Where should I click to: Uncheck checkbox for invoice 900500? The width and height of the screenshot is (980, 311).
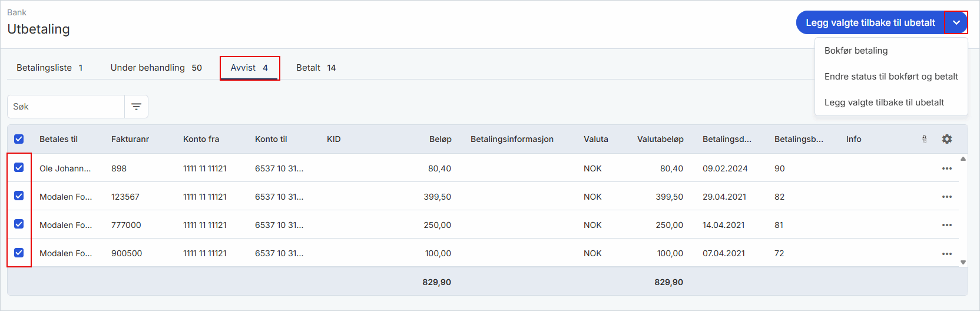pyautogui.click(x=19, y=253)
